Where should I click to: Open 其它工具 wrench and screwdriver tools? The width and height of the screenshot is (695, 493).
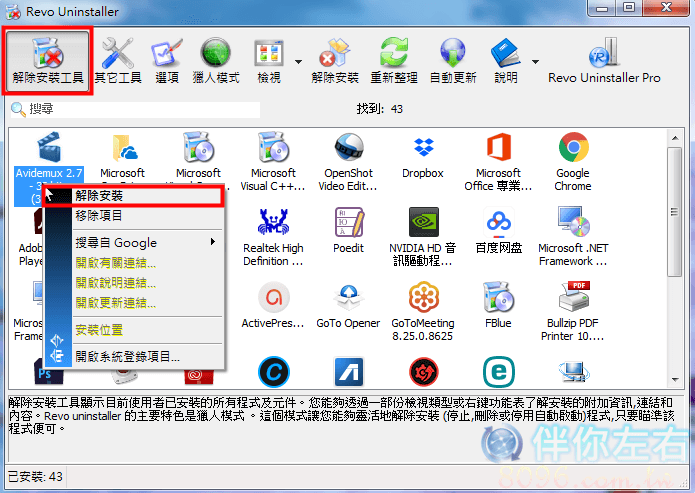pyautogui.click(x=118, y=61)
